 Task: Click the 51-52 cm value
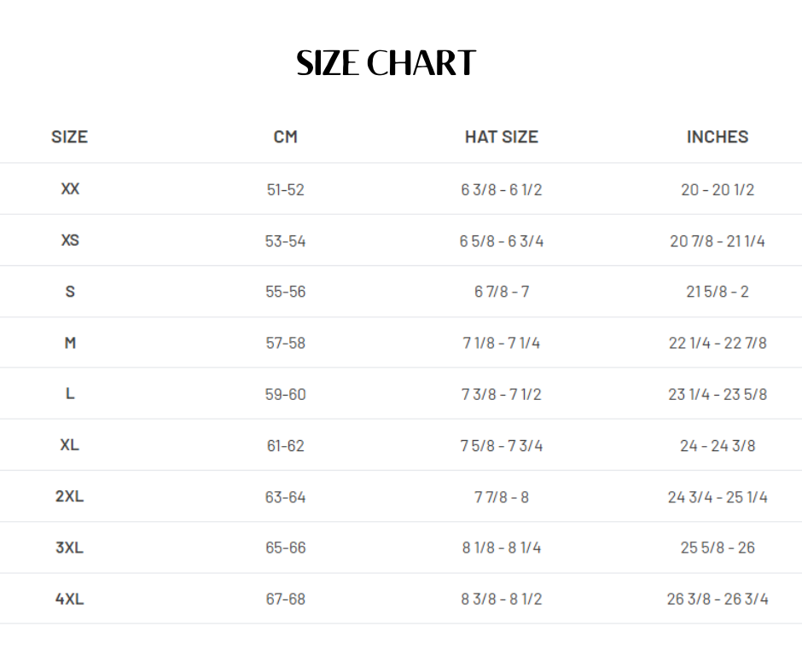point(286,189)
